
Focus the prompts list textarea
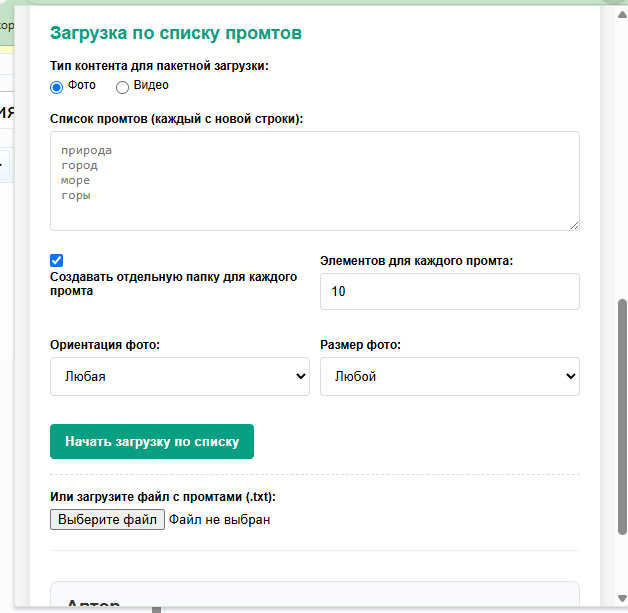coord(314,181)
